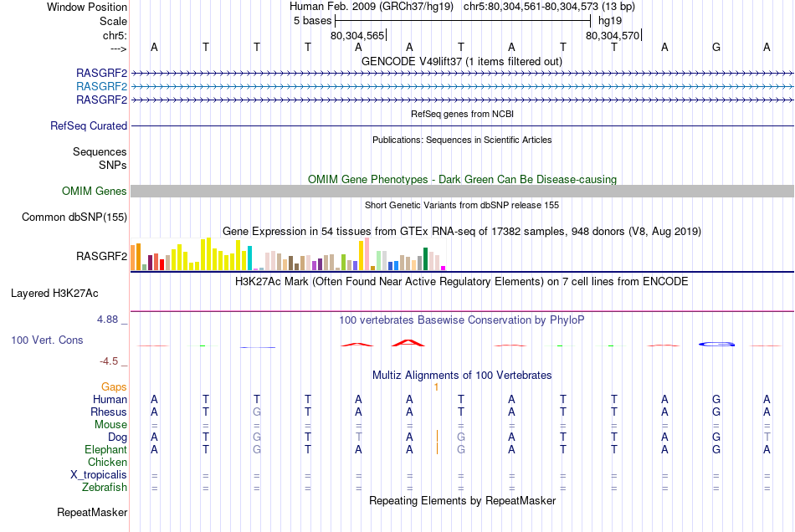This screenshot has height=532, width=795.
Task: Click the chr5: label in the ruler
Action: pos(115,35)
